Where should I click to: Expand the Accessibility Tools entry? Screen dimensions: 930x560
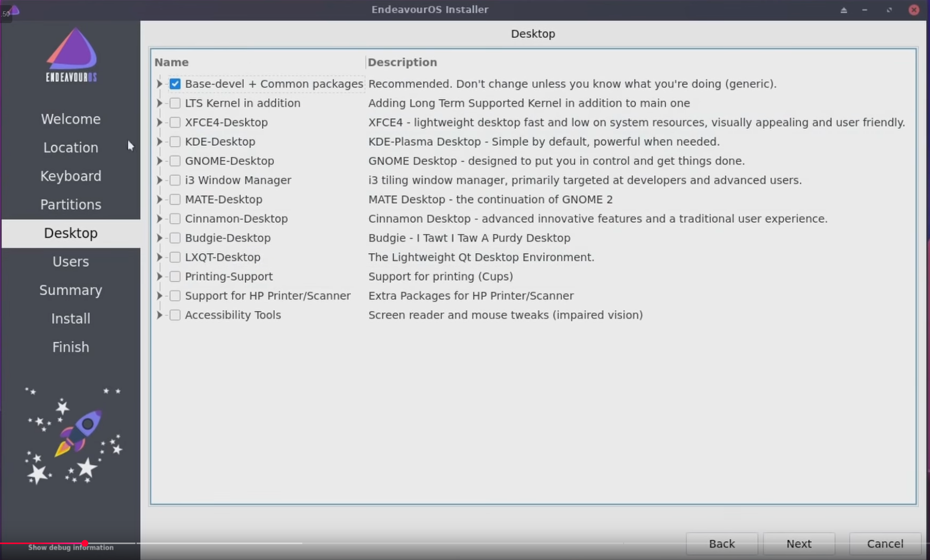[159, 315]
